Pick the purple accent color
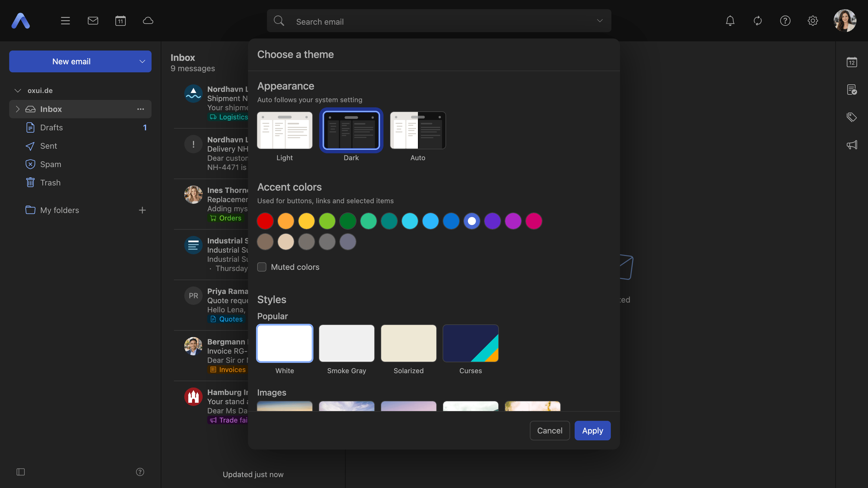This screenshot has width=868, height=488. point(493,221)
